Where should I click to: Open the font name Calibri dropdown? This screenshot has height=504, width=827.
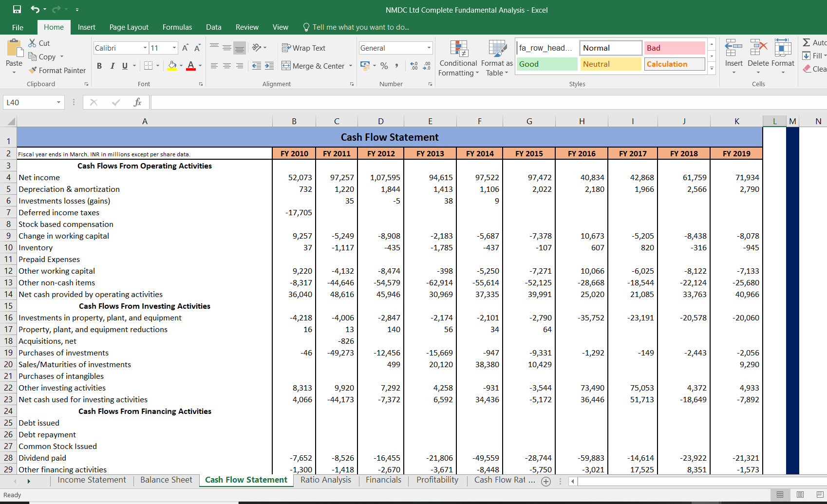click(x=145, y=48)
